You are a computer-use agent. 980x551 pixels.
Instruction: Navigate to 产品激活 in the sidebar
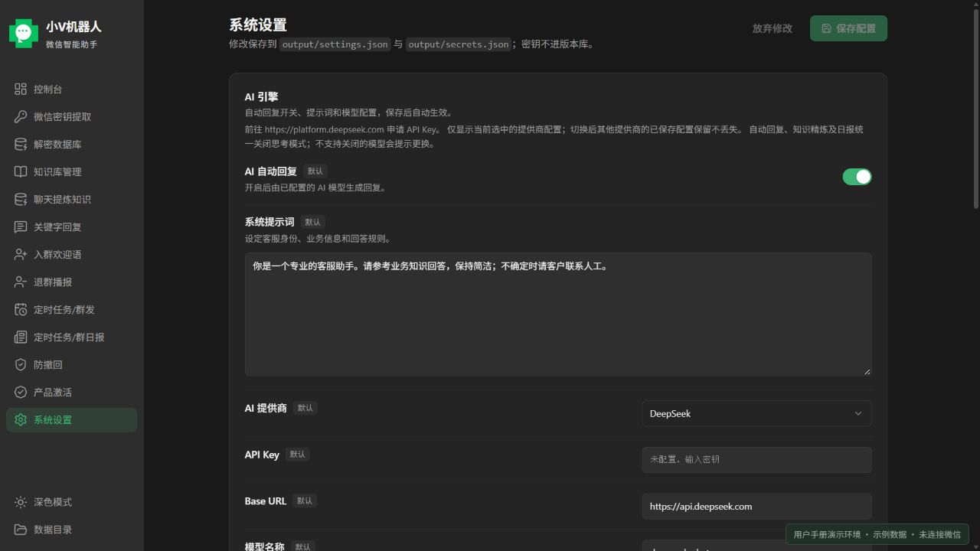tap(72, 393)
